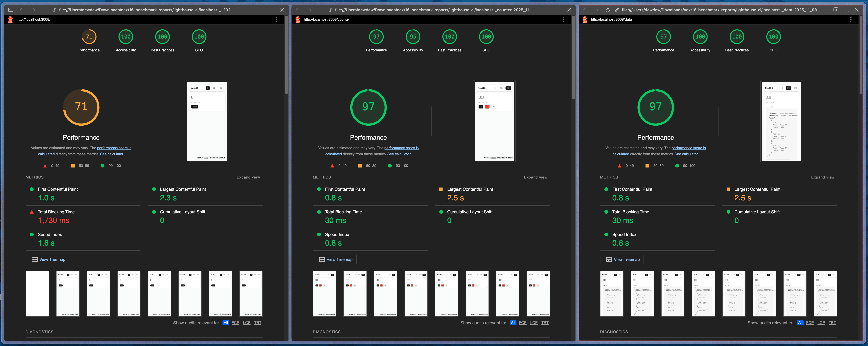Screen dimensions: 868x346
Task: Click the reload page icon in the third window
Action: coord(607,10)
